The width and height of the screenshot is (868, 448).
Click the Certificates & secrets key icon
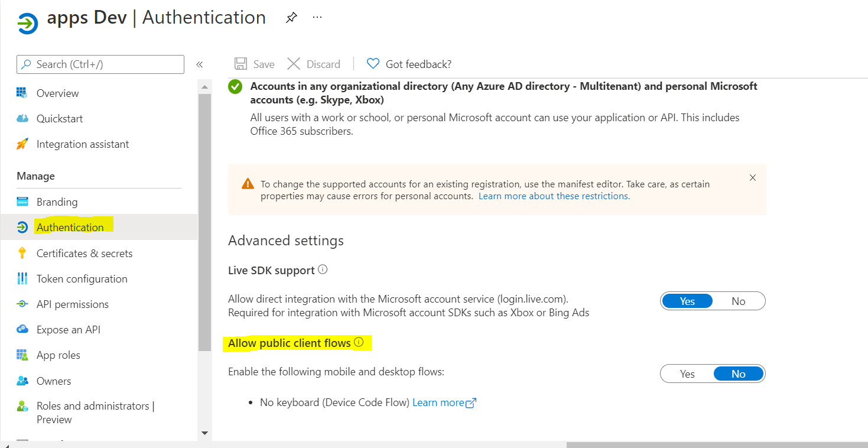click(22, 253)
